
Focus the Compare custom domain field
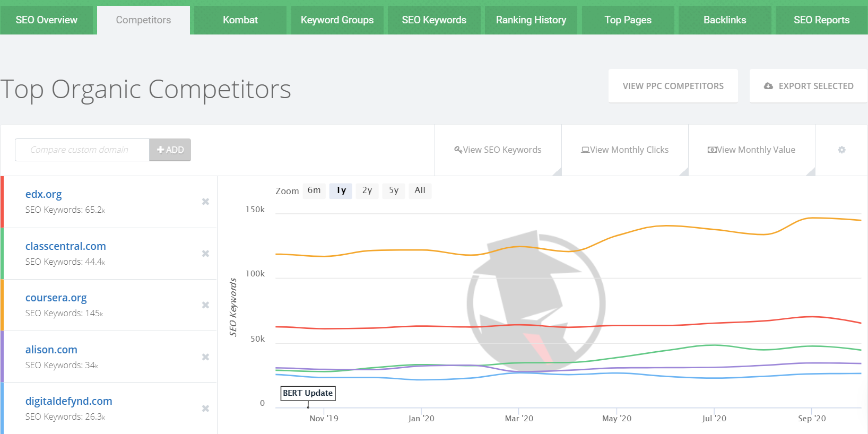pos(82,150)
